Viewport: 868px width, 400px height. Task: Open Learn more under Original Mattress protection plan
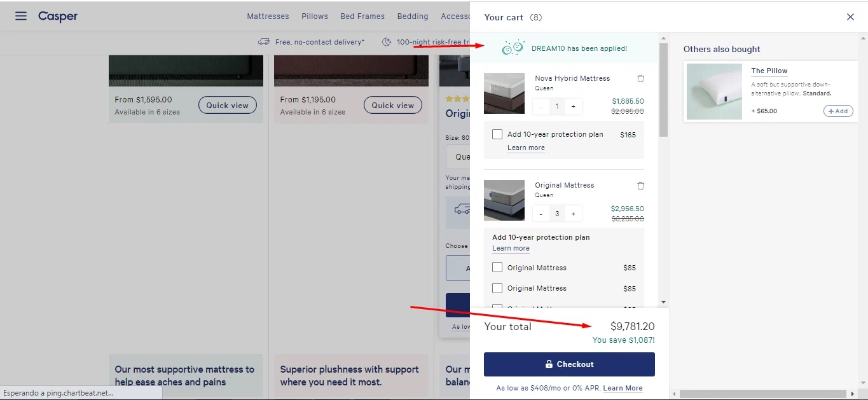pos(511,248)
